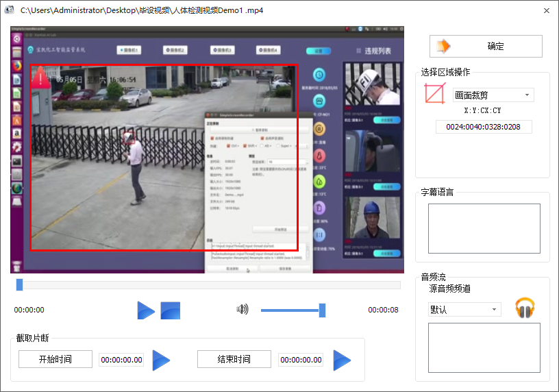The image size is (559, 392).
Task: Click the crop coordinates 0024:0040:0328:0208 field
Action: [x=484, y=127]
